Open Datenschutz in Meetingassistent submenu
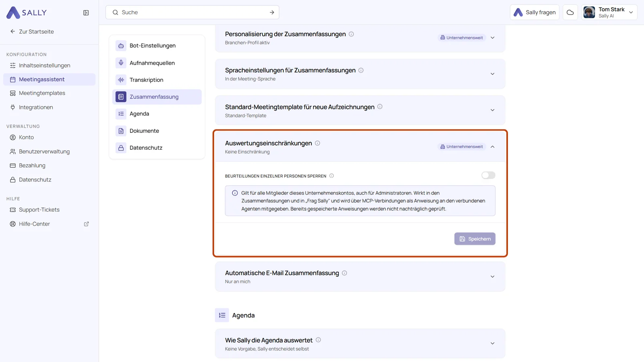This screenshot has width=644, height=362. coord(157,148)
